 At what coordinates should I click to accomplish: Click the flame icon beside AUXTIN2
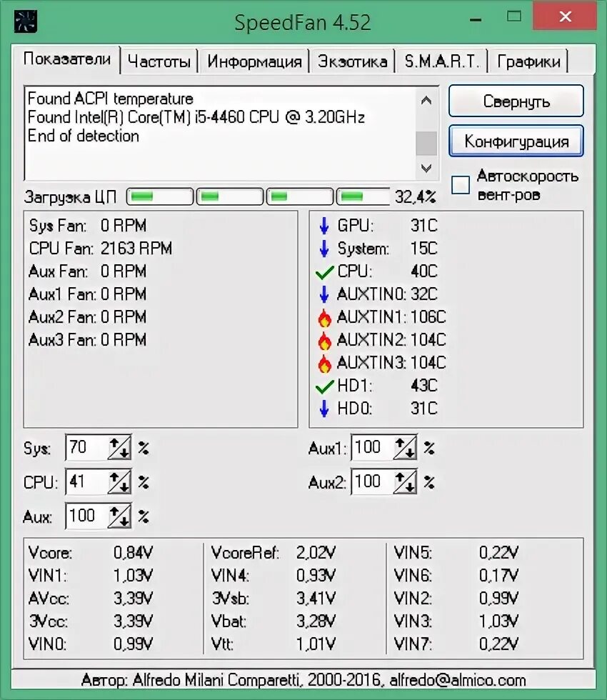point(324,340)
